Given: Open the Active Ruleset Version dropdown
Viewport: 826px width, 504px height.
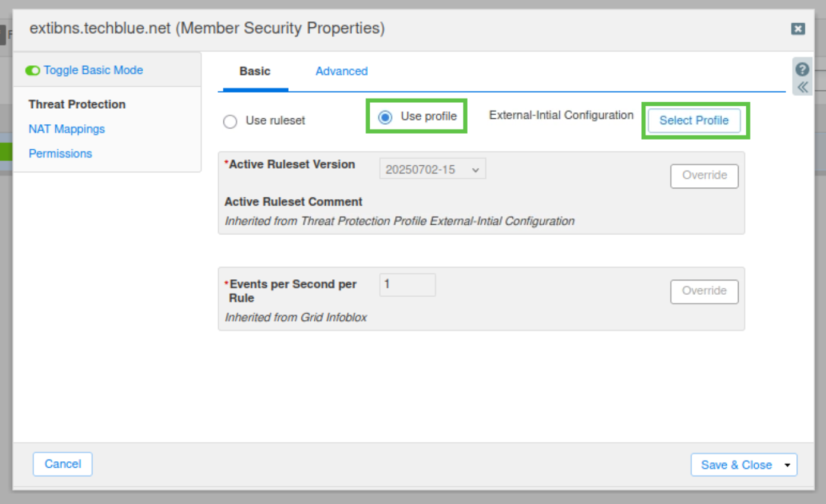Looking at the screenshot, I should click(432, 169).
